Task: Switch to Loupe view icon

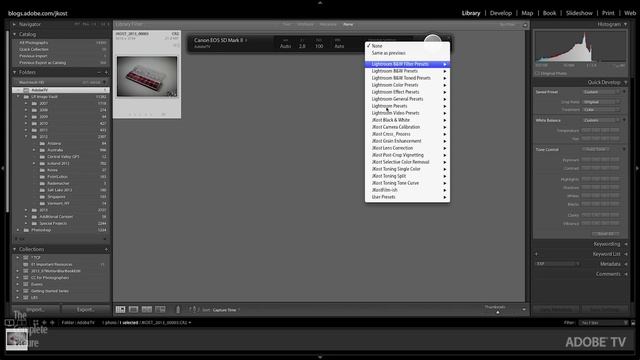Action: coord(133,309)
